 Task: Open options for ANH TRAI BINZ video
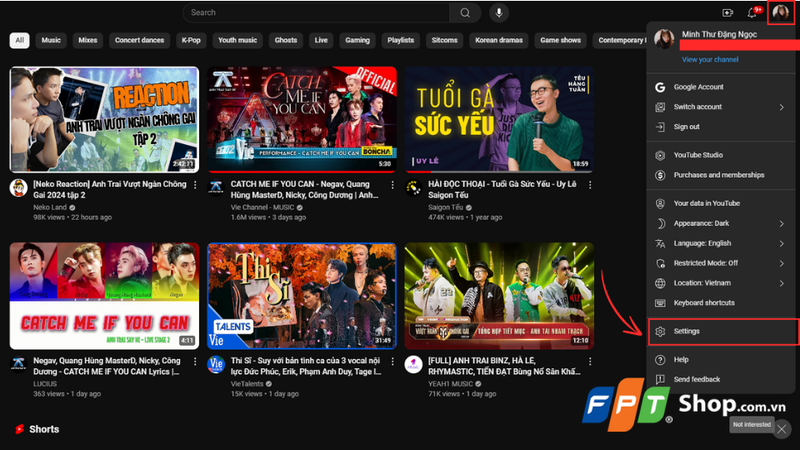(x=590, y=362)
